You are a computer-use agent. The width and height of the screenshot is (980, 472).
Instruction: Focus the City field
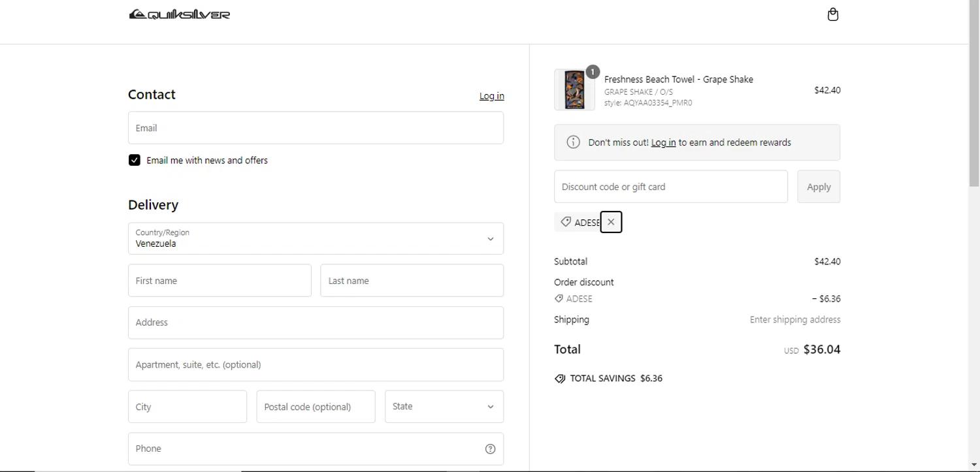[x=188, y=407]
